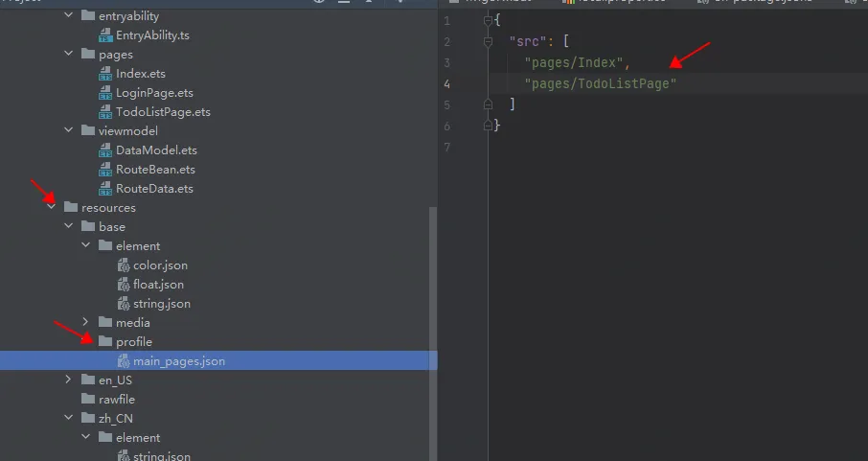The width and height of the screenshot is (868, 461).
Task: Click the en_US folder icon
Action: (88, 380)
